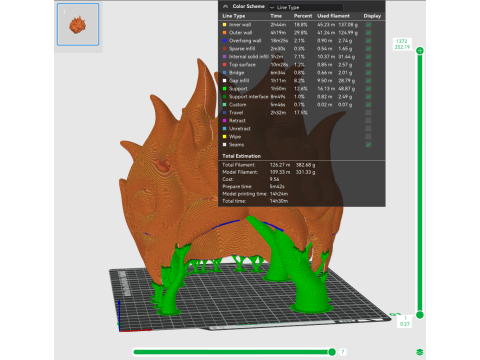Screen dimensions: 480x360
Task: Click the Bridge row label
Action: [x=237, y=73]
